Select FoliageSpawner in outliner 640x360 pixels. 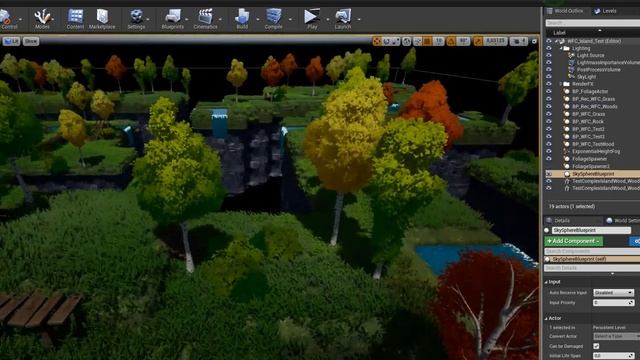589,159
